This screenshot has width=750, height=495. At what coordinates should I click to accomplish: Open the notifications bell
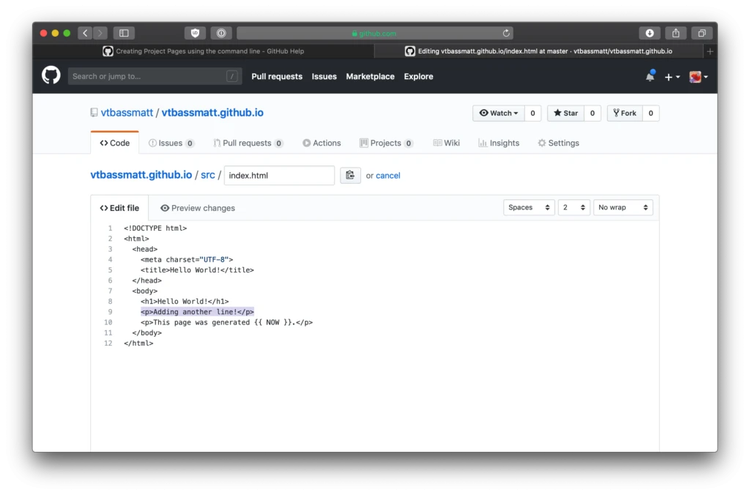649,76
